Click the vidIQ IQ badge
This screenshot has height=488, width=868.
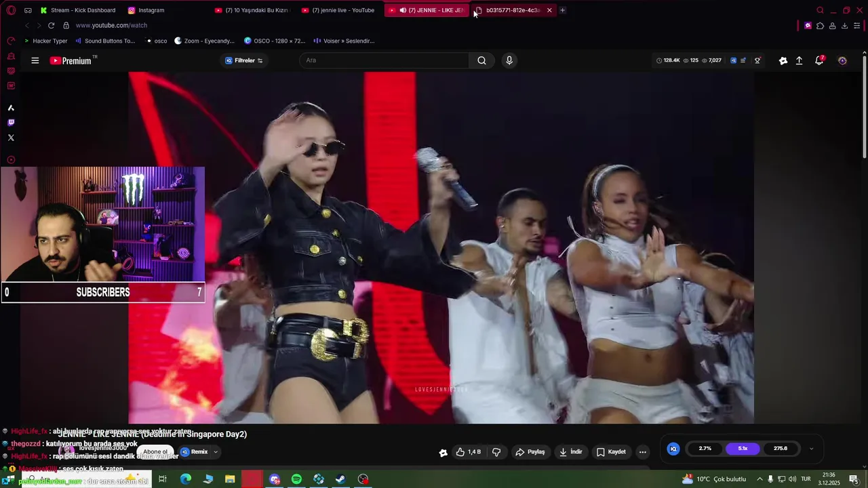point(673,449)
